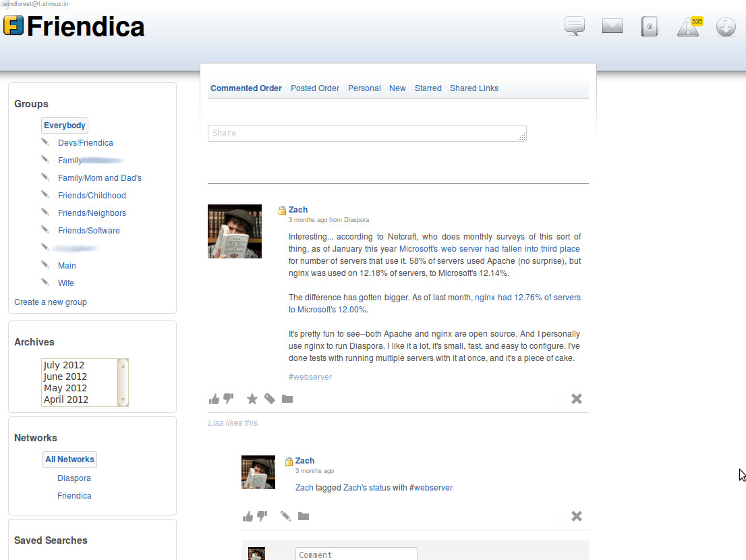The image size is (746, 560).
Task: Select the Everybody group
Action: 65,125
